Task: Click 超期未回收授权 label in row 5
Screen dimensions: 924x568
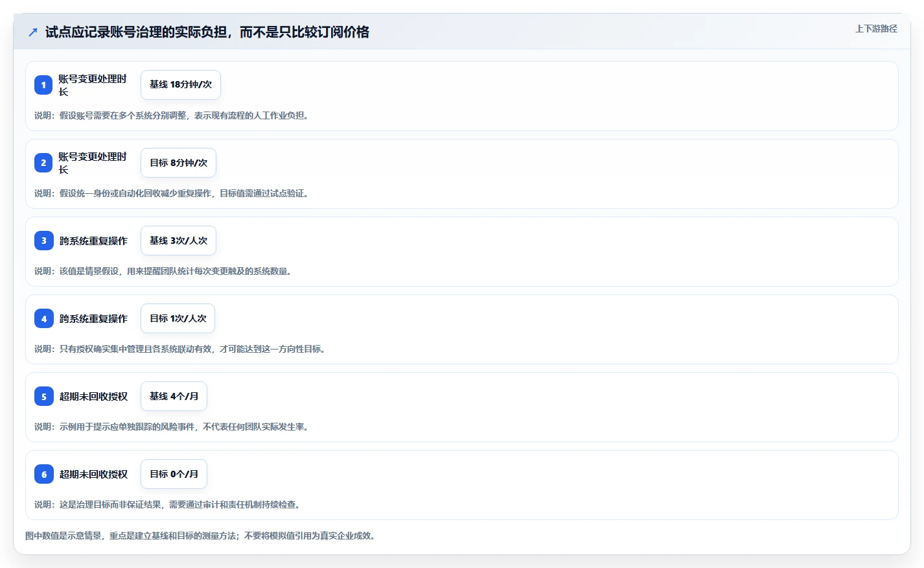Action: pos(93,396)
